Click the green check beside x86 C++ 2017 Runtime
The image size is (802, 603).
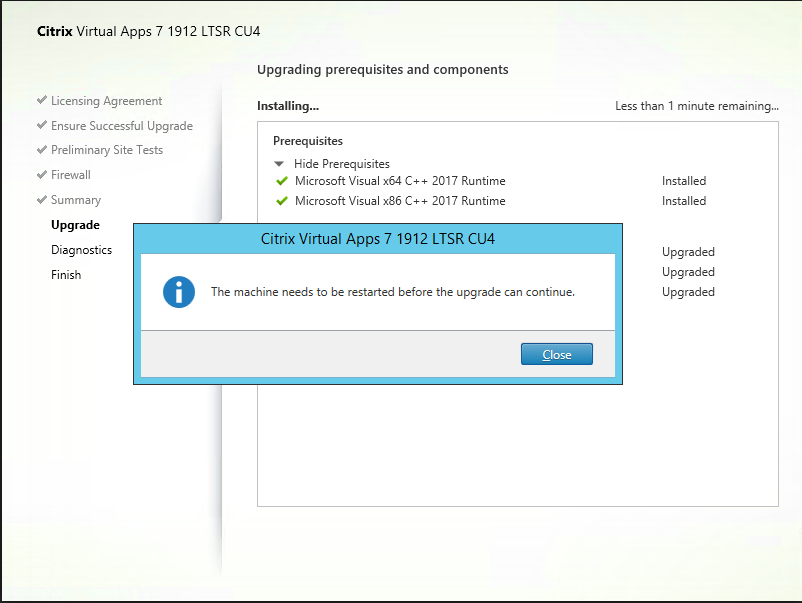click(x=282, y=201)
